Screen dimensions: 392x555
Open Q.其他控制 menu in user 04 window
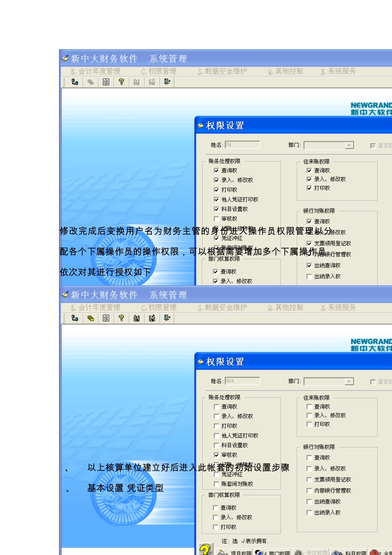[285, 71]
